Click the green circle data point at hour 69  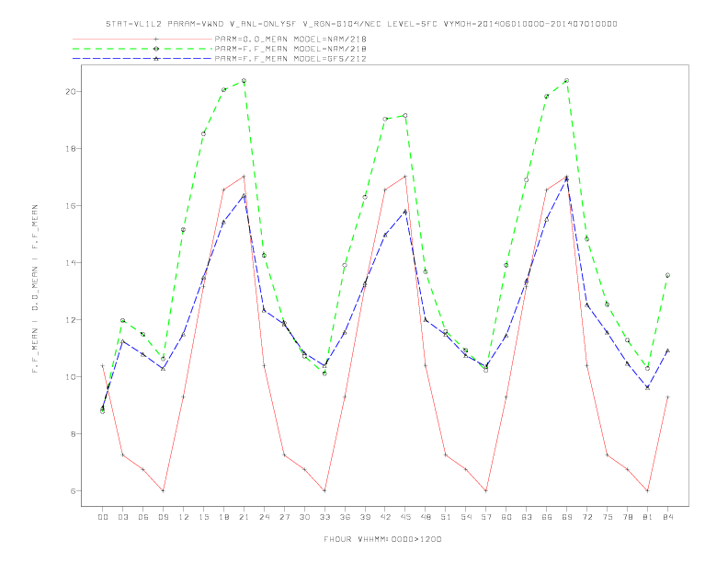coord(566,81)
